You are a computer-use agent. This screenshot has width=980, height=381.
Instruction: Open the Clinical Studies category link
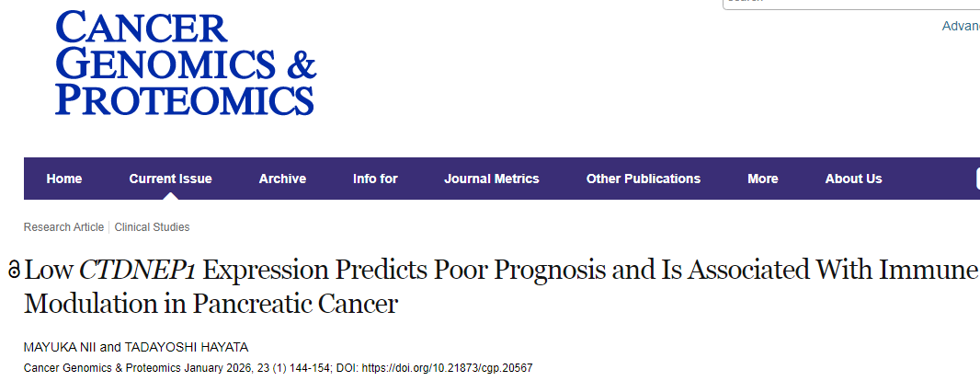click(x=152, y=227)
